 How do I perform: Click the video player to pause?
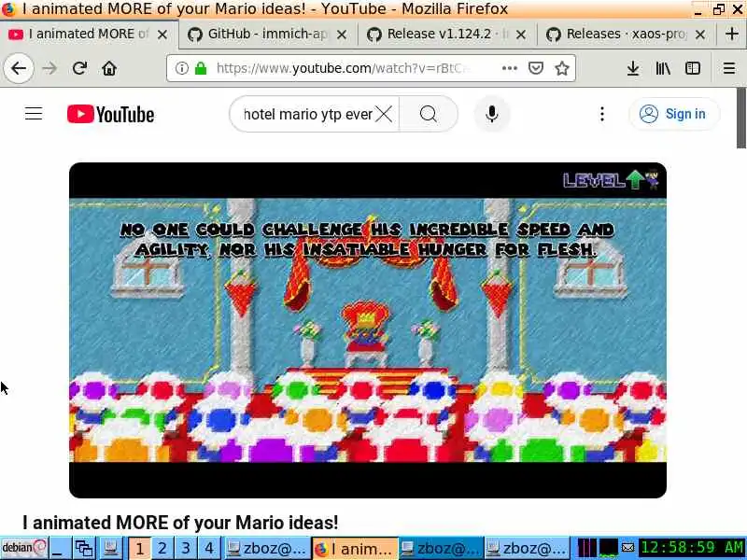coord(368,330)
